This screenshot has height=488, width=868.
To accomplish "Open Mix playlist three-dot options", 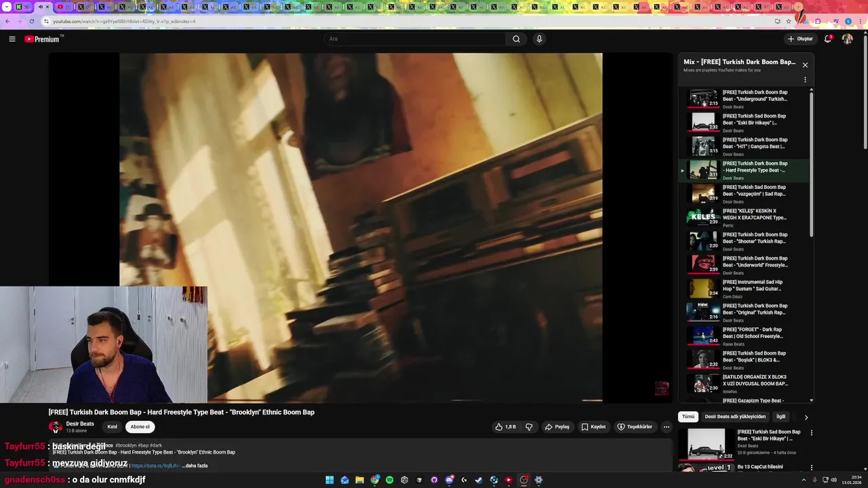I will point(805,79).
